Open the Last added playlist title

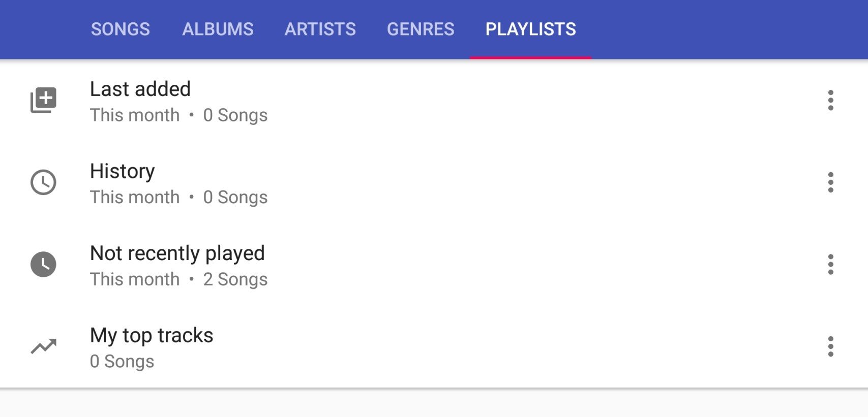pos(140,89)
